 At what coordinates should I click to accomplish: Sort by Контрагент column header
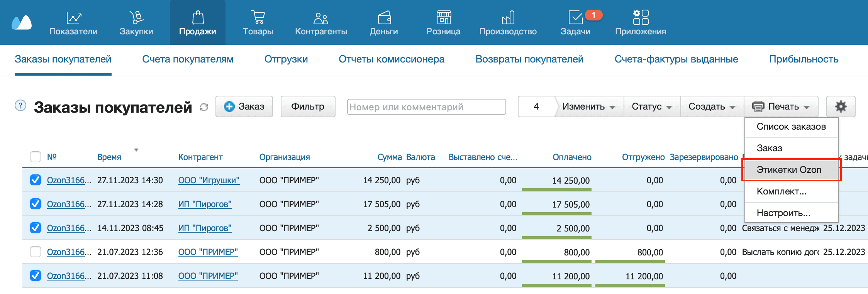200,157
